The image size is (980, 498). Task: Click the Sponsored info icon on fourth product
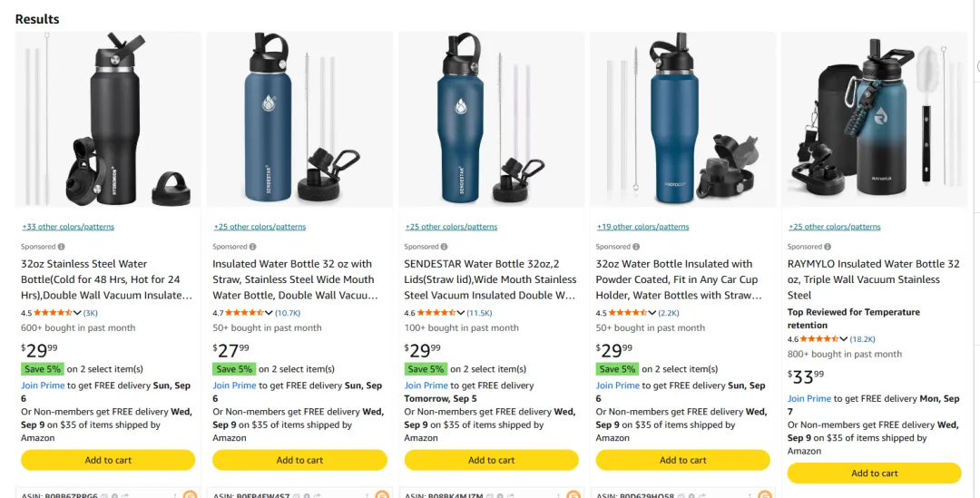635,247
